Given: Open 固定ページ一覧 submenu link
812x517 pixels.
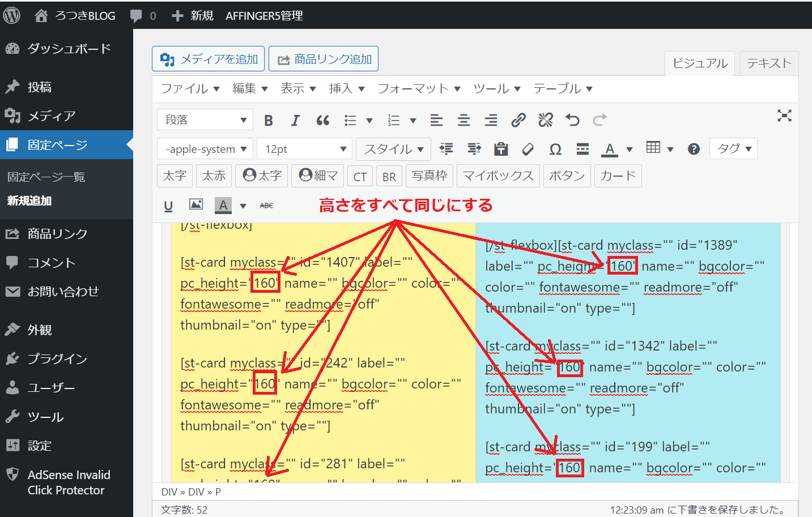Looking at the screenshot, I should (x=46, y=177).
